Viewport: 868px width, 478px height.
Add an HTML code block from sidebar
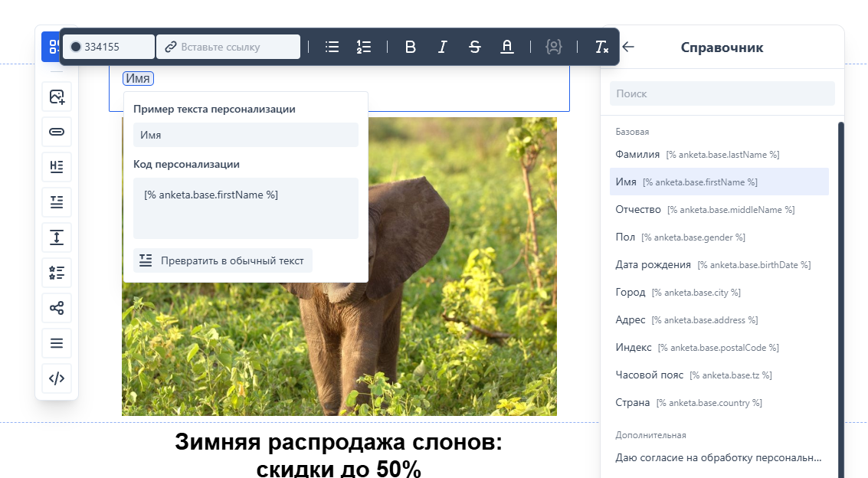click(x=57, y=378)
